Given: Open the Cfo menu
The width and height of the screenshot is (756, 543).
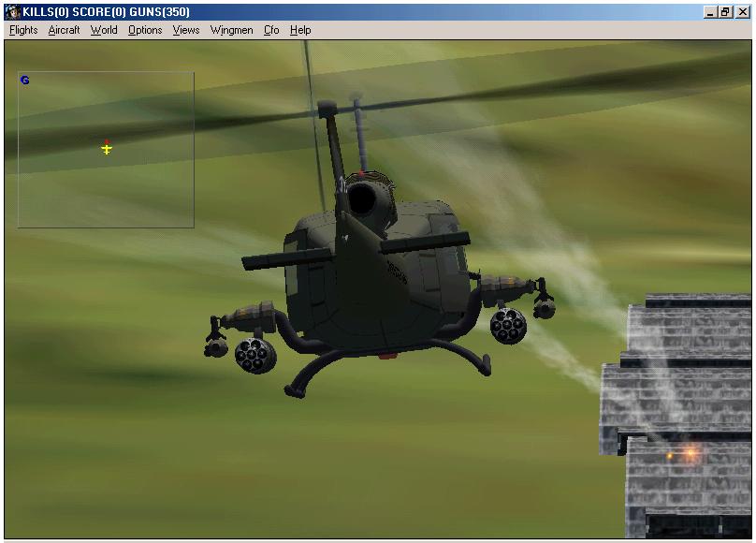Looking at the screenshot, I should point(271,30).
